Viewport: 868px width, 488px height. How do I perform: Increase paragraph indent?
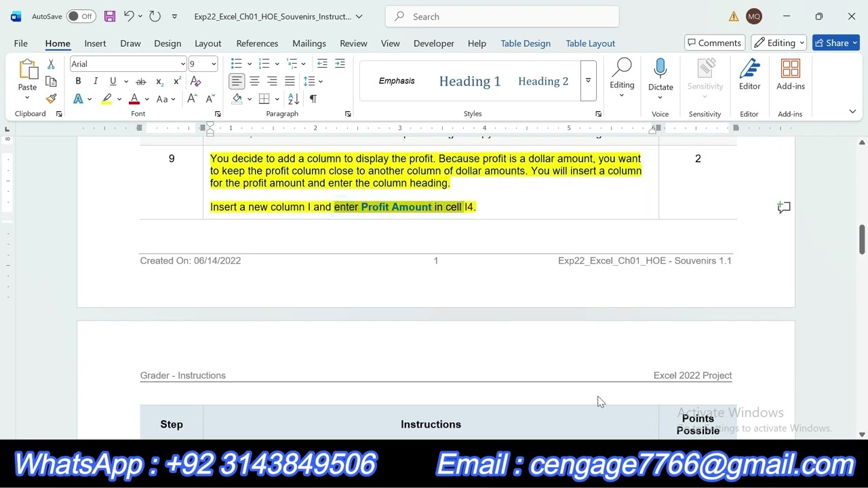pos(340,64)
